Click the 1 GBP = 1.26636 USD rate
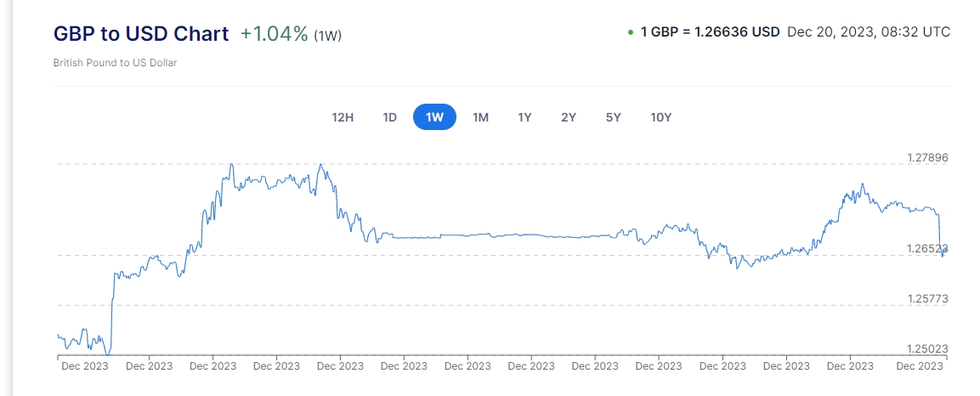 click(x=710, y=32)
